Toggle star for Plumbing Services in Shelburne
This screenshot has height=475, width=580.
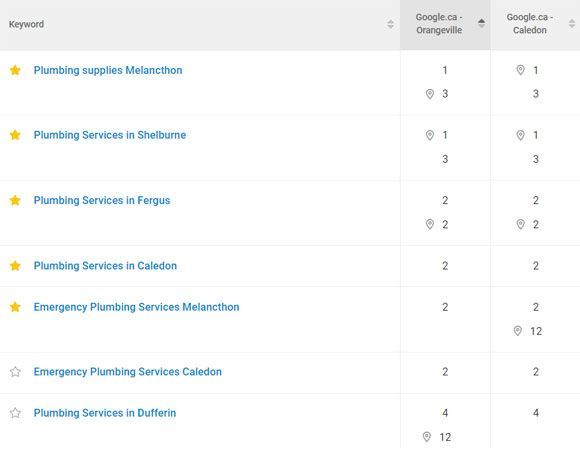[15, 135]
